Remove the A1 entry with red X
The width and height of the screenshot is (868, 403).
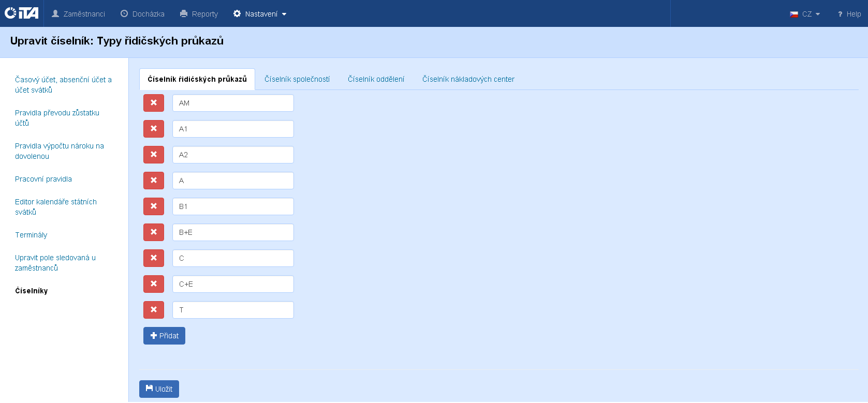(x=154, y=129)
